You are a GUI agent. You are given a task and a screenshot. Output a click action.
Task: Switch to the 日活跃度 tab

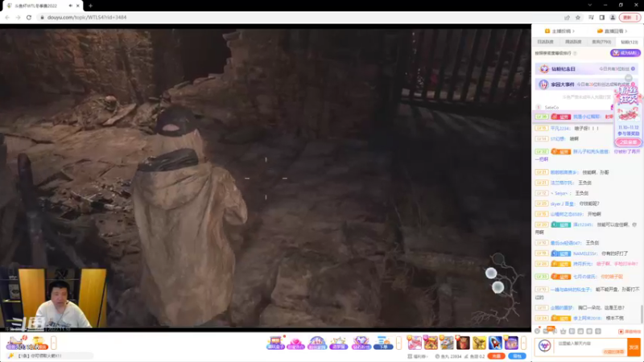pos(546,42)
